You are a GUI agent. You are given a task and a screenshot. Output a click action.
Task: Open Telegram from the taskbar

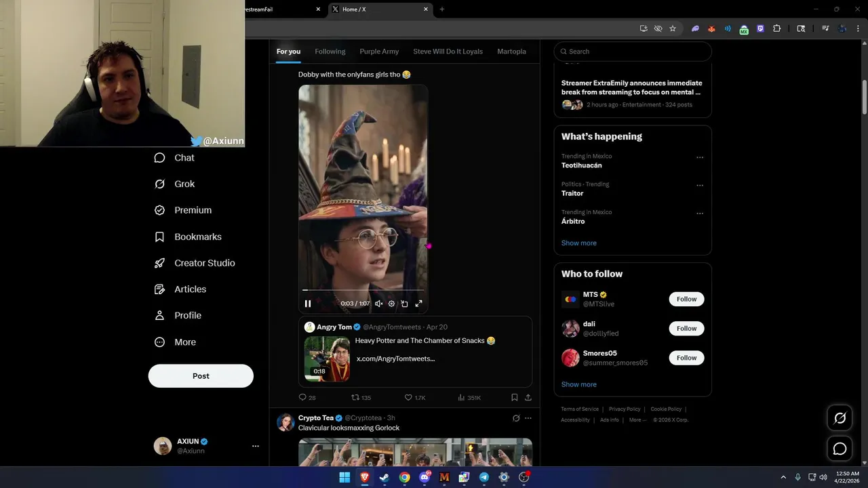(484, 477)
